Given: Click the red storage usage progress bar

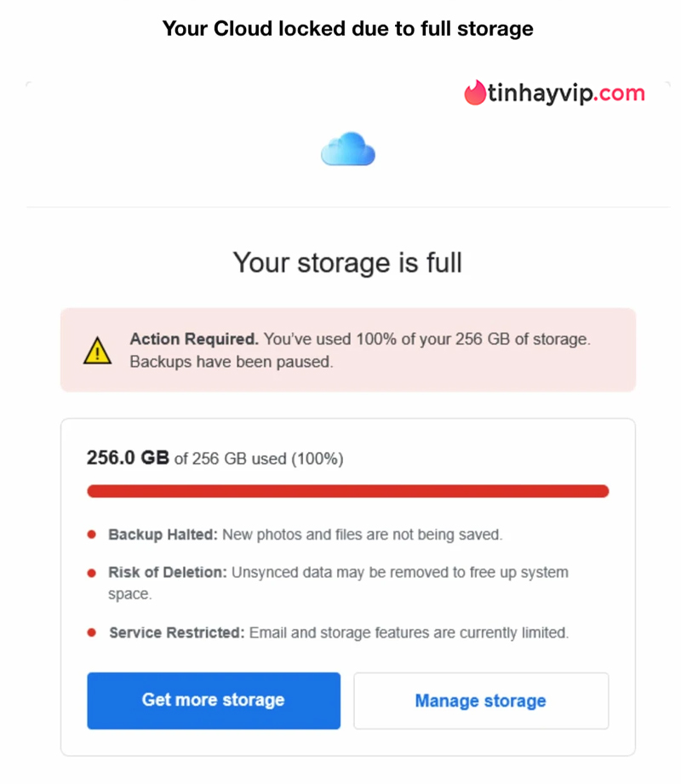Looking at the screenshot, I should (347, 491).
